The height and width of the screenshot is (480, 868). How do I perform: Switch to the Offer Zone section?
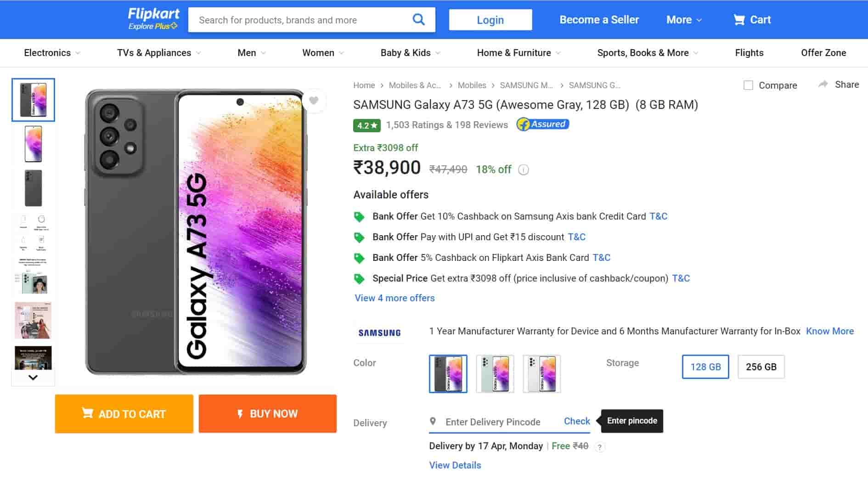click(x=823, y=53)
